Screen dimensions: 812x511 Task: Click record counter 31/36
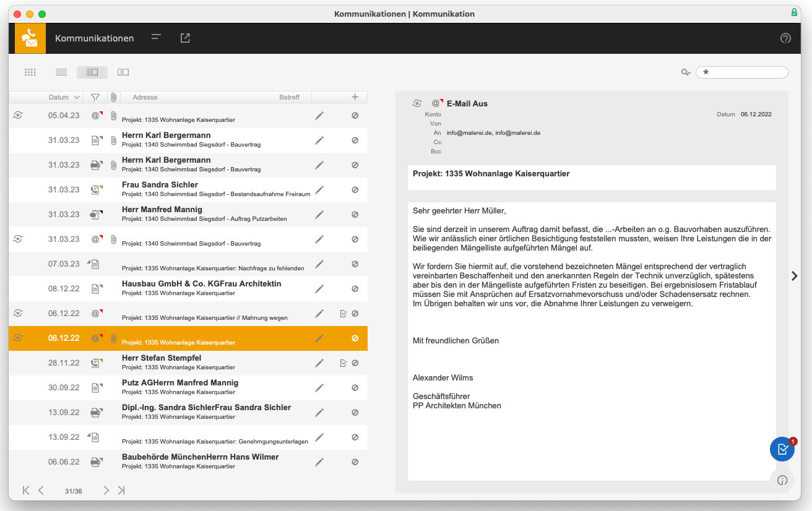(73, 491)
